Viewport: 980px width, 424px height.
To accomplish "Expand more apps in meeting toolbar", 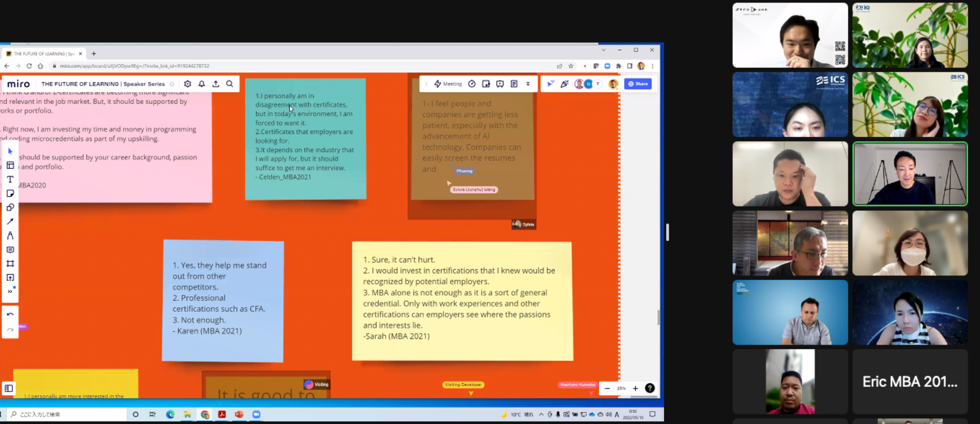I will tap(528, 84).
